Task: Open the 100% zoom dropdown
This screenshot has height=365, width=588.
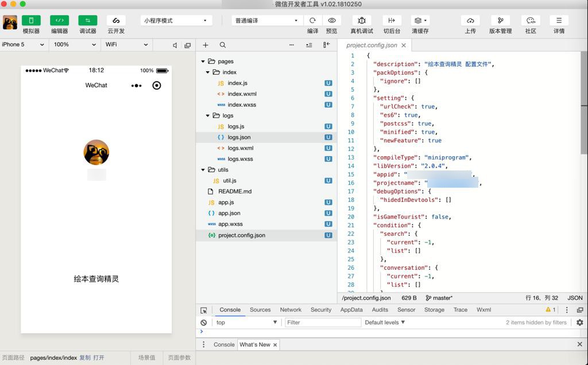Action: click(75, 45)
